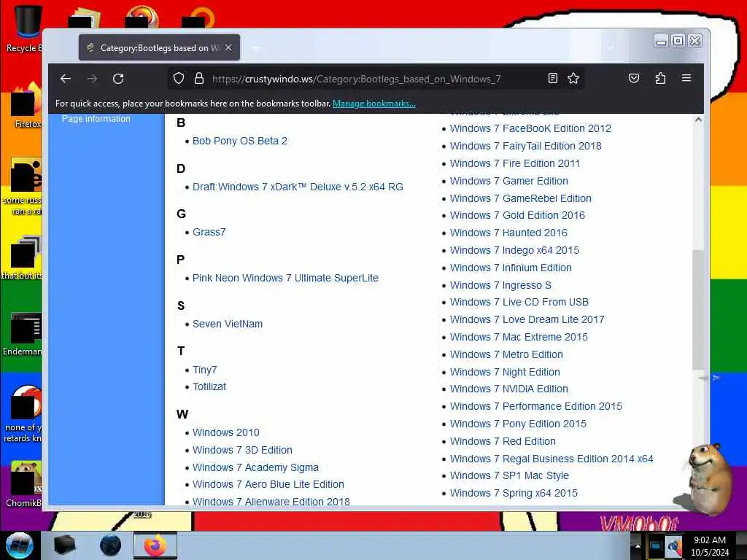The width and height of the screenshot is (747, 560).
Task: Show hidden system tray icons arrow
Action: (x=637, y=545)
